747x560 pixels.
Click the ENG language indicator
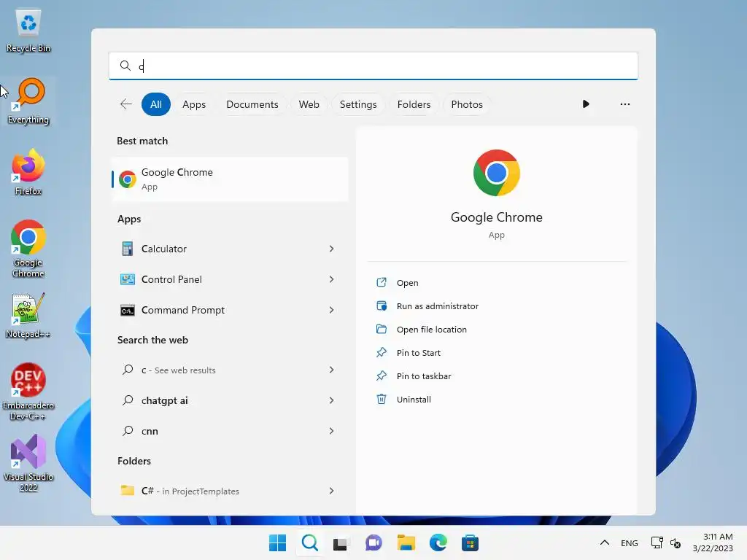point(630,542)
